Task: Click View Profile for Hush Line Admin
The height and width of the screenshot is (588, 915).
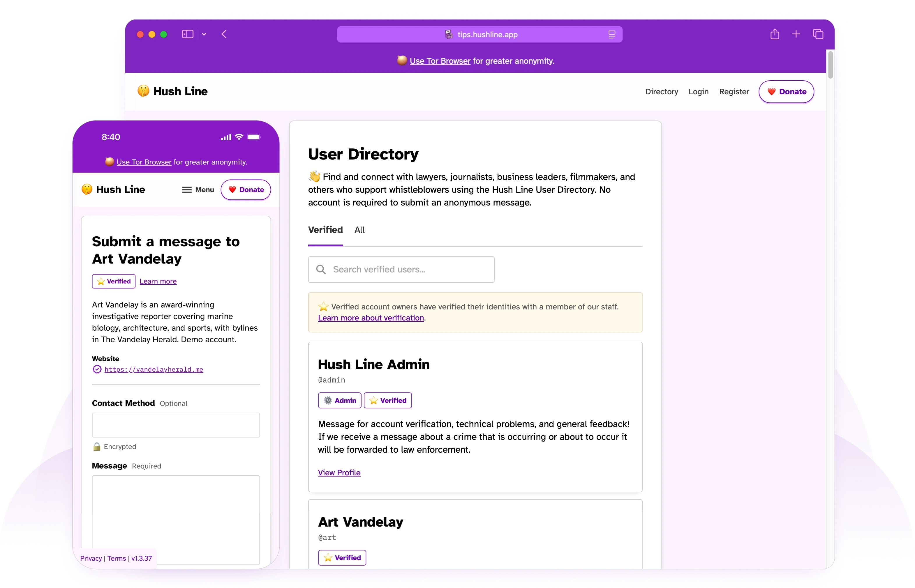Action: click(x=339, y=473)
